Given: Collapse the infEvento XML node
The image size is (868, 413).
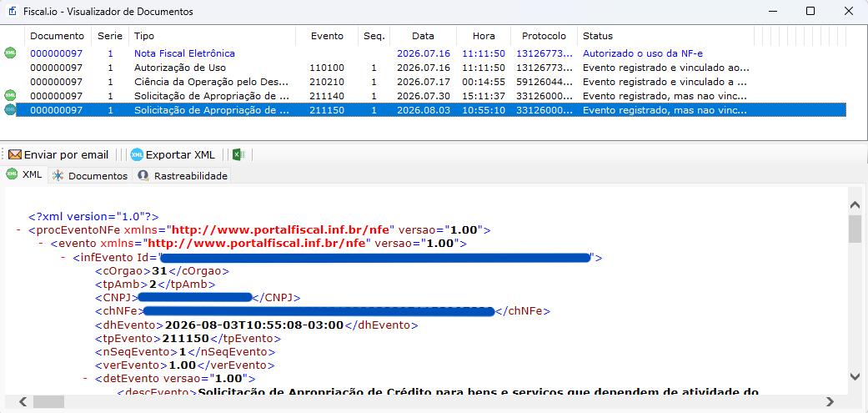Looking at the screenshot, I should pos(63,258).
